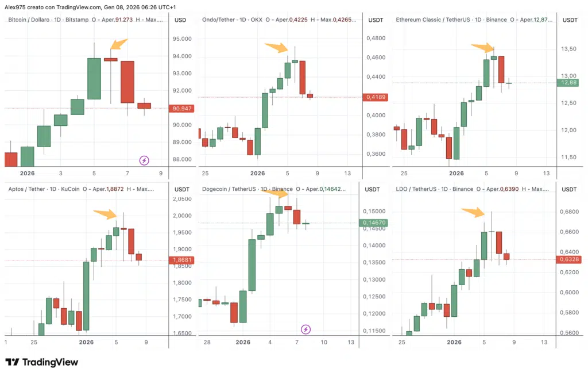Select the orange arrow on the LDO chart
The width and height of the screenshot is (588, 376).
[473, 212]
